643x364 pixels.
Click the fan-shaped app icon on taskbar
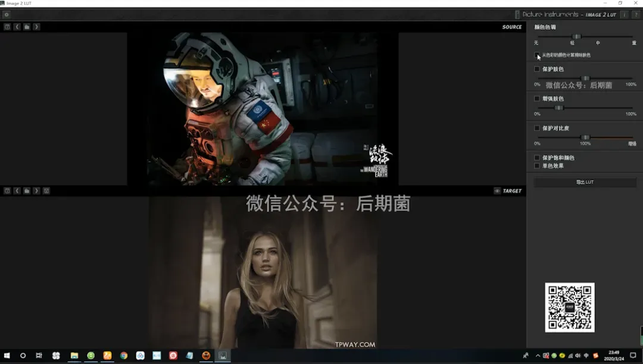pos(56,356)
